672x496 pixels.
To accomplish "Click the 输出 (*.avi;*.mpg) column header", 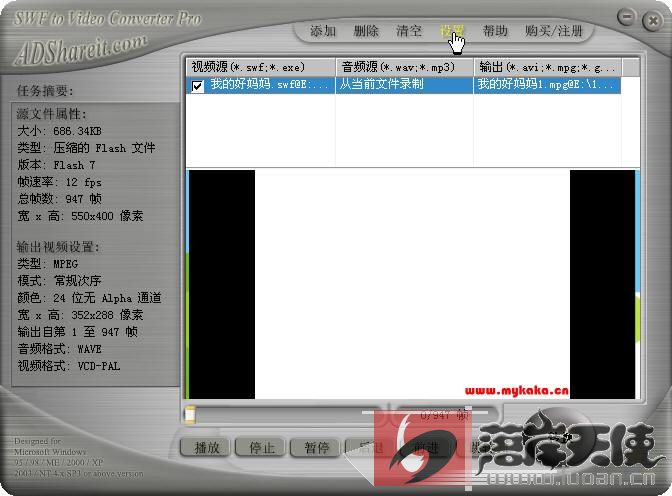I will tap(548, 67).
